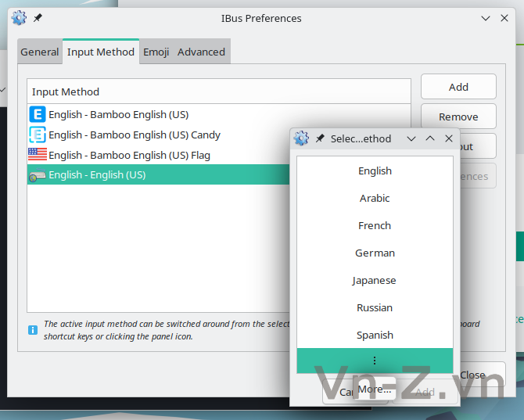Click the three-dots more row in language list

click(375, 361)
